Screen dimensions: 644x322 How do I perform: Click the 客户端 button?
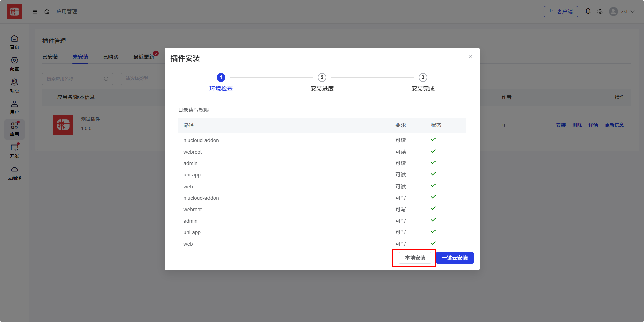[x=561, y=12]
